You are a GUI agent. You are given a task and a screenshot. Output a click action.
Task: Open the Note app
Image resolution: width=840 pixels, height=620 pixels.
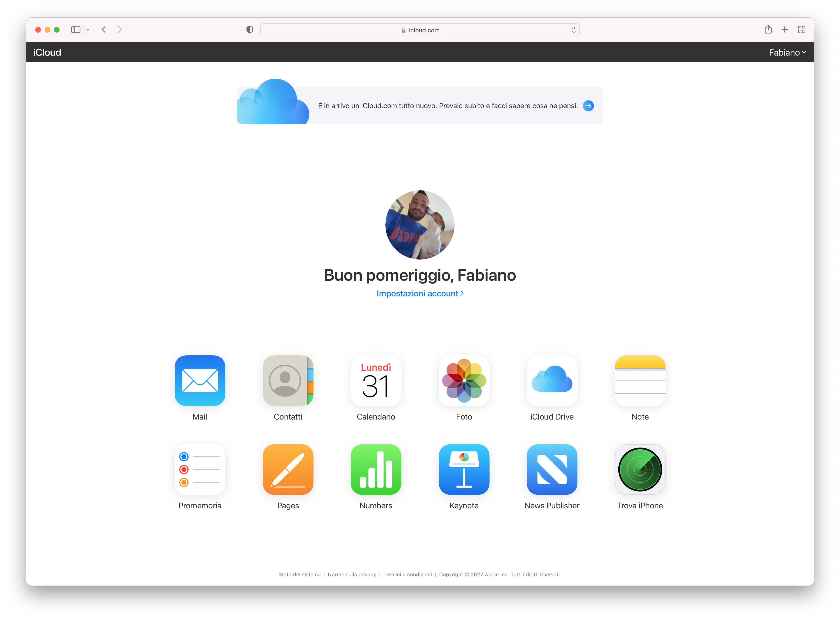click(x=640, y=380)
